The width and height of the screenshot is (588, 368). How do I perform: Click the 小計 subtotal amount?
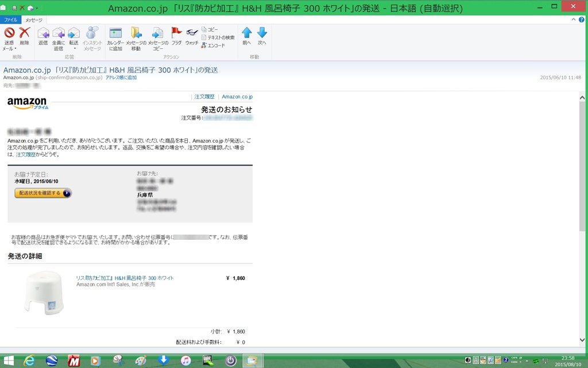[x=236, y=332]
